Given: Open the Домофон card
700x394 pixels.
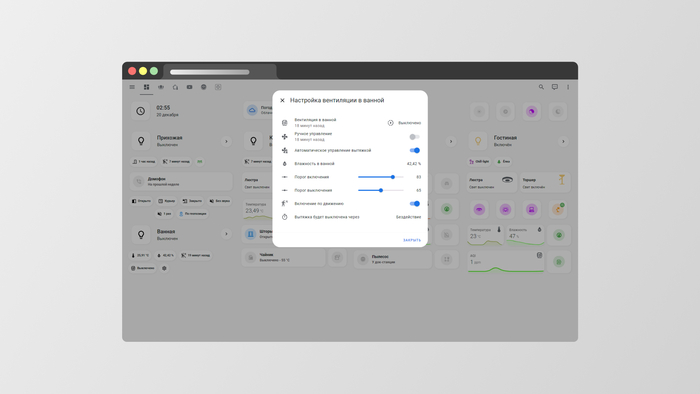Looking at the screenshot, I should (x=181, y=181).
